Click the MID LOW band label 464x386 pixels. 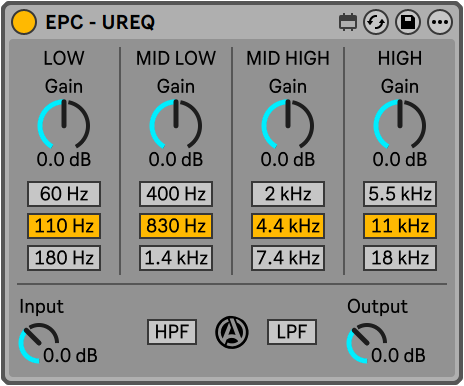pyautogui.click(x=176, y=58)
